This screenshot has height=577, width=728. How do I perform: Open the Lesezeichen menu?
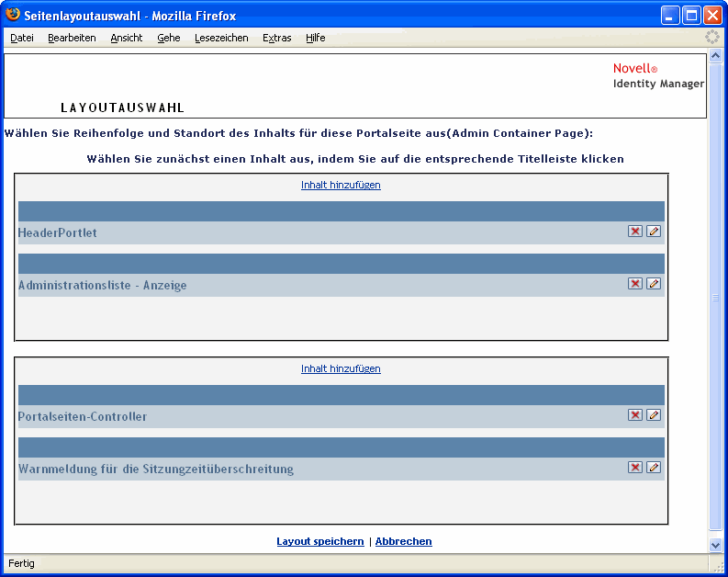click(x=221, y=38)
